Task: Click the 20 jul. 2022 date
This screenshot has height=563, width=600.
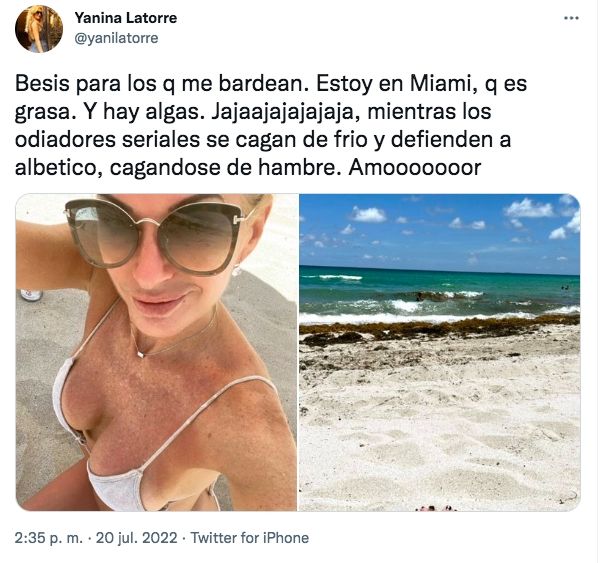Action: click(x=137, y=538)
